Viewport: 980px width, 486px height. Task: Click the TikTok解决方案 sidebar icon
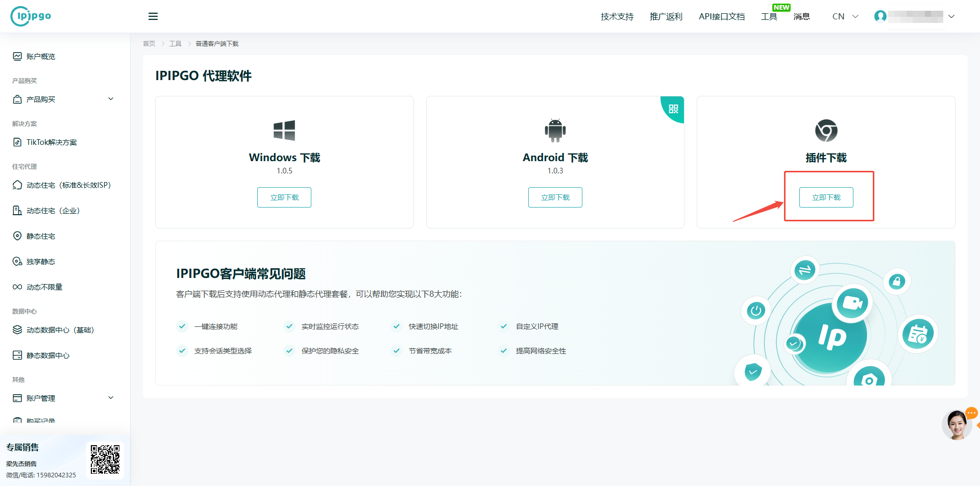pyautogui.click(x=17, y=142)
